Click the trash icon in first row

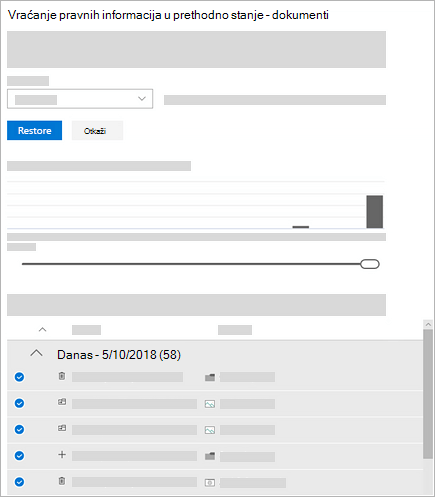coord(62,376)
